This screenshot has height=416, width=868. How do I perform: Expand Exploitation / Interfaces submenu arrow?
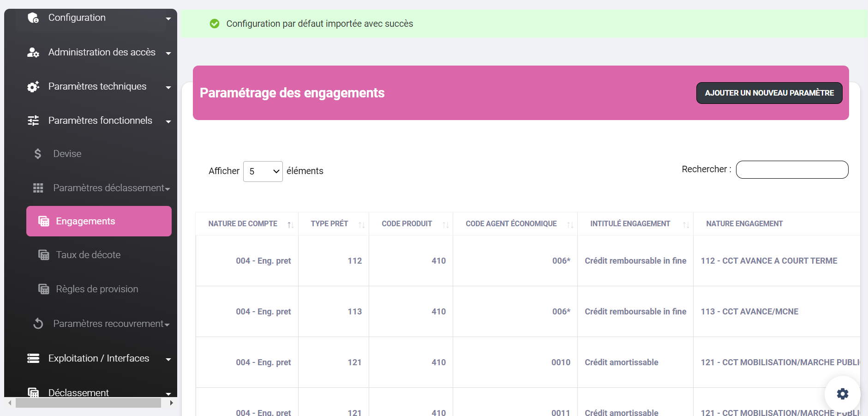point(168,359)
